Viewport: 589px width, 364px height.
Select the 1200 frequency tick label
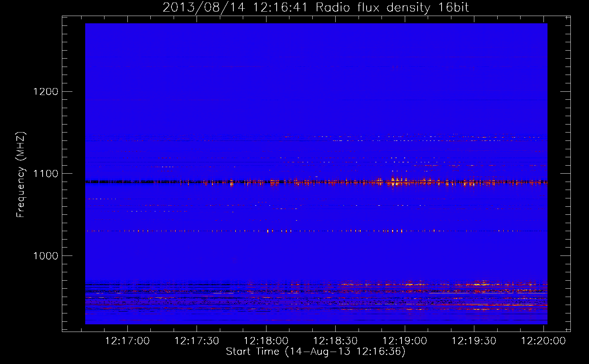[x=46, y=91]
